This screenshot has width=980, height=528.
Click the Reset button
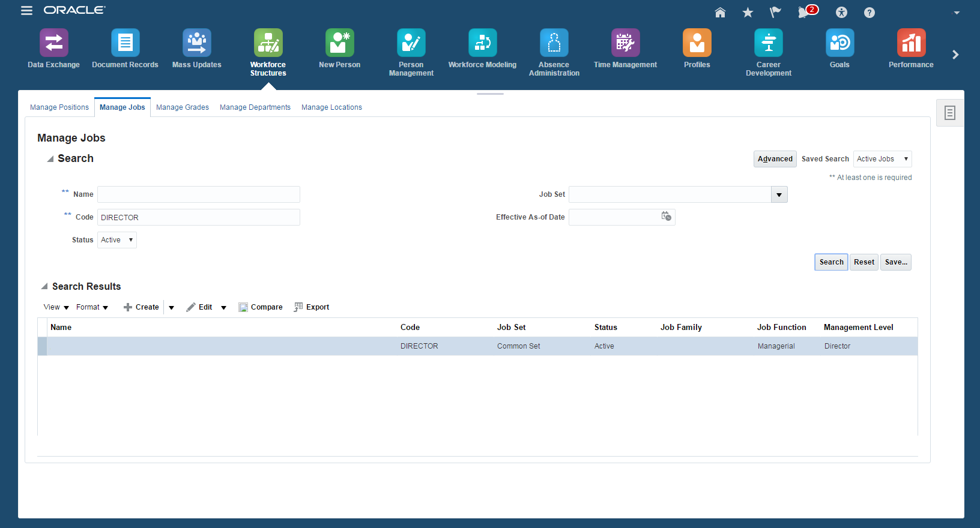click(x=864, y=262)
